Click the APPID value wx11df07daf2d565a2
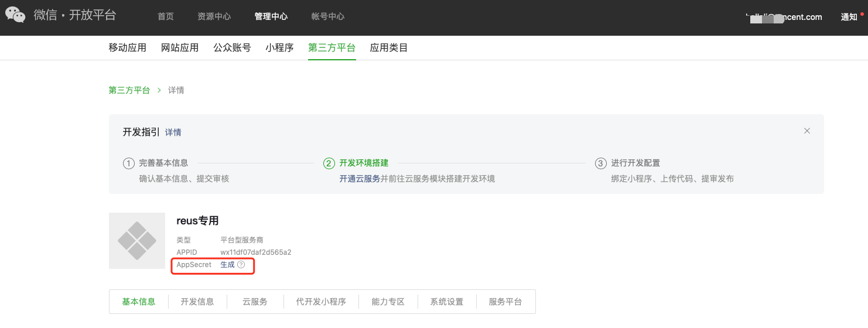The image size is (868, 328). [x=256, y=252]
